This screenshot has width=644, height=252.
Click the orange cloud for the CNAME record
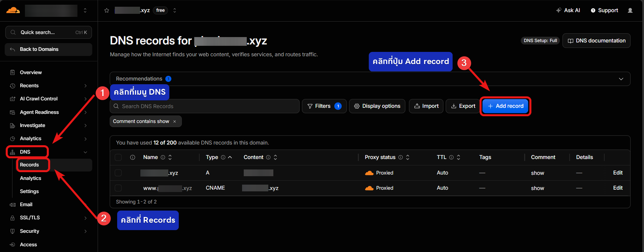[369, 188]
